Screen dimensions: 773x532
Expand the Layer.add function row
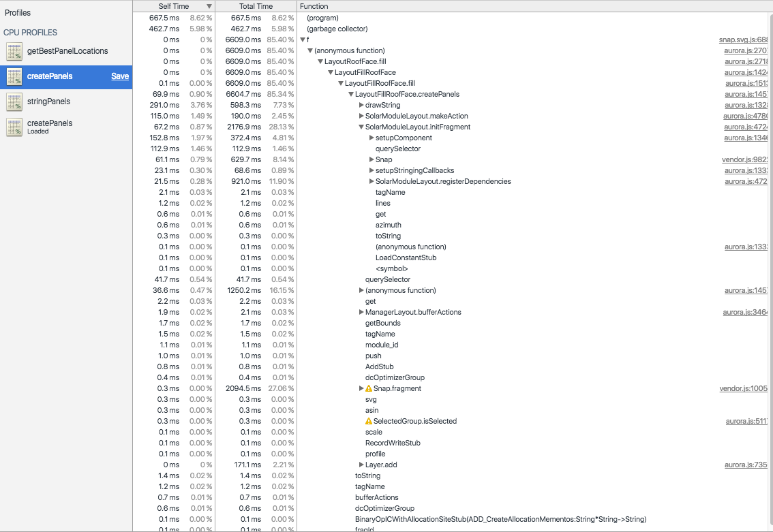pyautogui.click(x=361, y=465)
